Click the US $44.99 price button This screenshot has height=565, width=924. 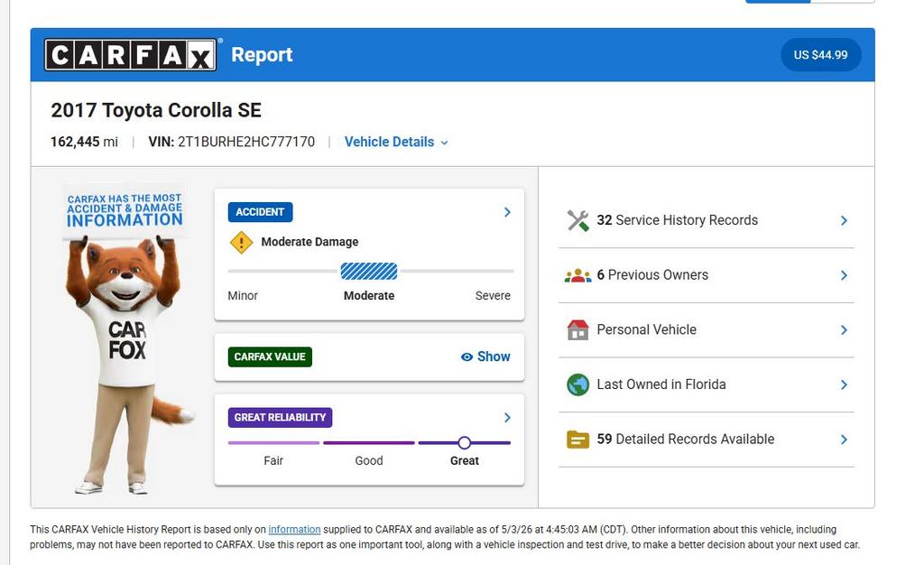(821, 55)
